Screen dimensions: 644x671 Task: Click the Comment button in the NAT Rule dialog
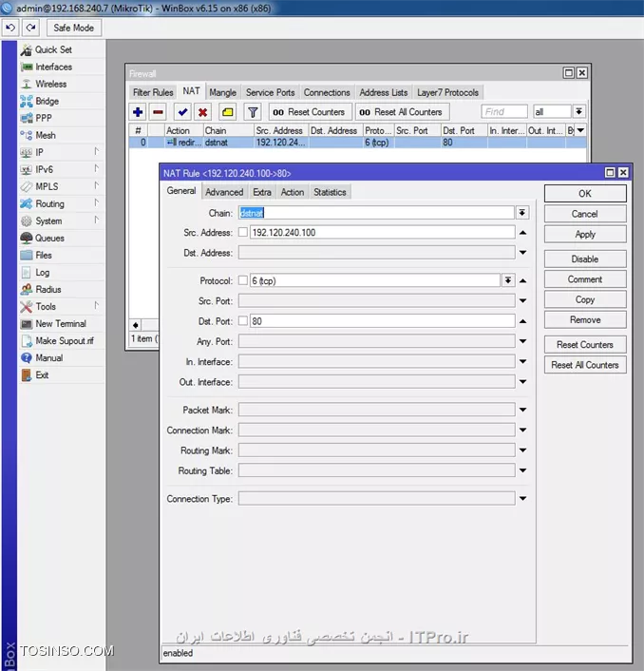tap(585, 279)
